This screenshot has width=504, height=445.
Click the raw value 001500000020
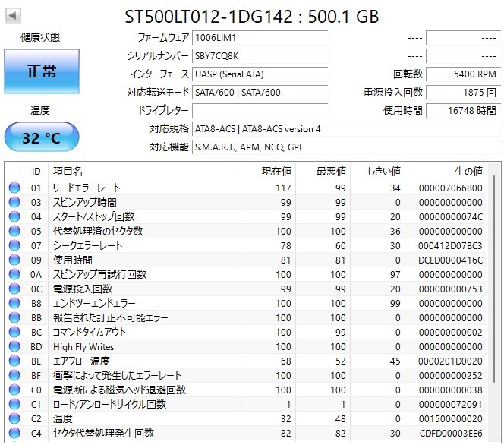tap(450, 419)
